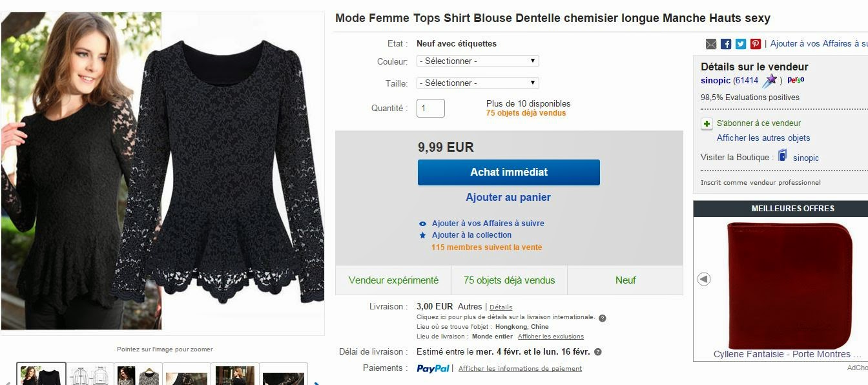
Task: Pin this item on Pinterest
Action: click(756, 44)
